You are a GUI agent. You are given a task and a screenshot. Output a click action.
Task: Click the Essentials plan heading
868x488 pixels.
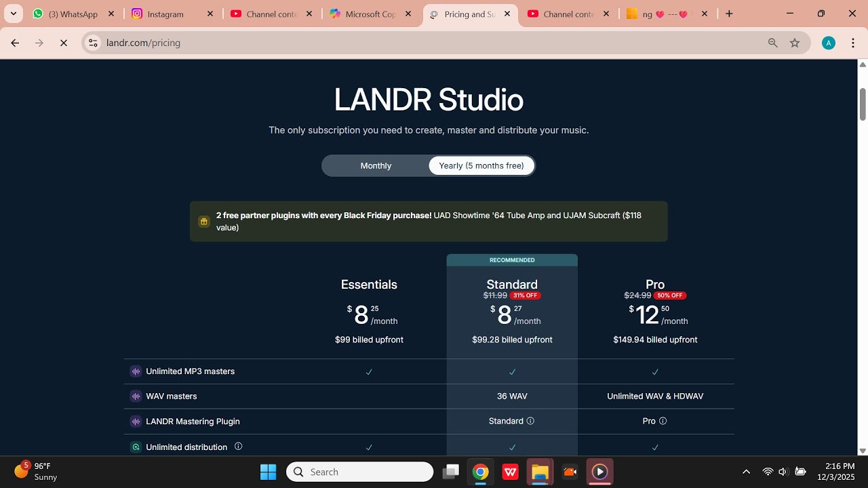click(369, 285)
